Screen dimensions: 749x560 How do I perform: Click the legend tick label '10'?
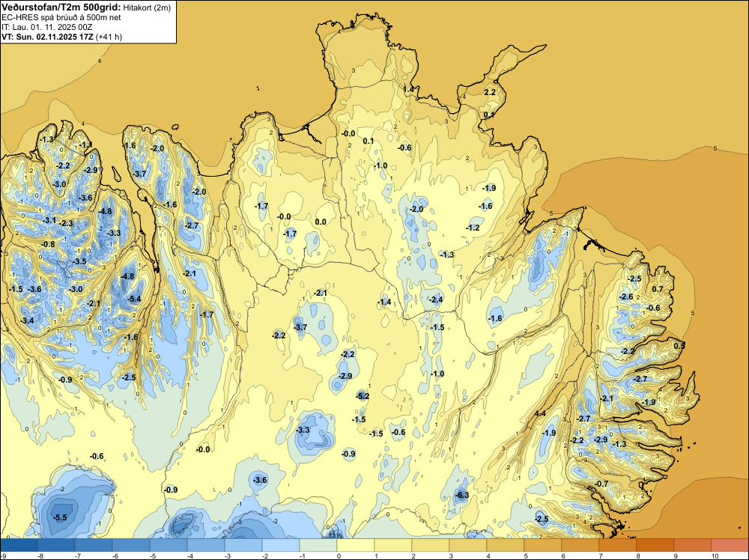(715, 556)
